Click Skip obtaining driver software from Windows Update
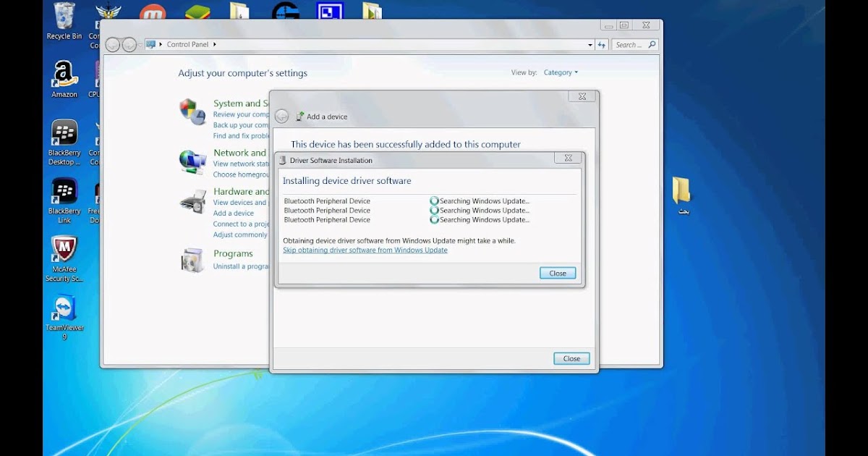The height and width of the screenshot is (456, 868). (365, 250)
